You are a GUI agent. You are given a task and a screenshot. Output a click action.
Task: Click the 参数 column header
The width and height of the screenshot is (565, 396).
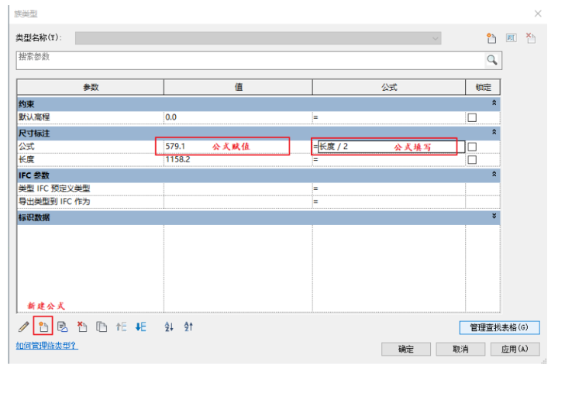pyautogui.click(x=90, y=87)
